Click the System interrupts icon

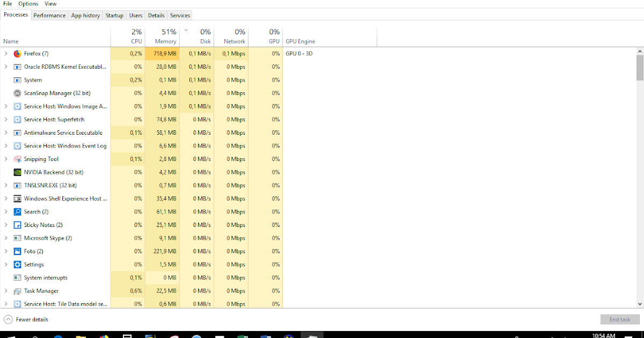pyautogui.click(x=17, y=278)
